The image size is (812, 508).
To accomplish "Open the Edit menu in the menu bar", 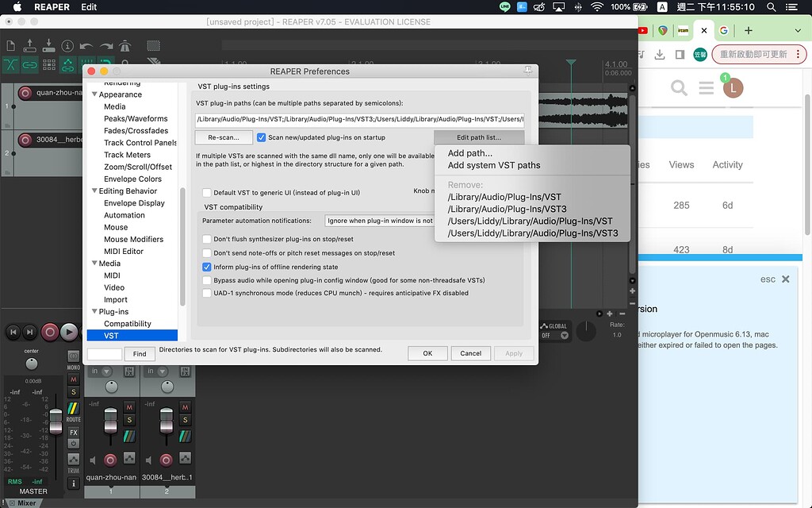I will (x=88, y=7).
